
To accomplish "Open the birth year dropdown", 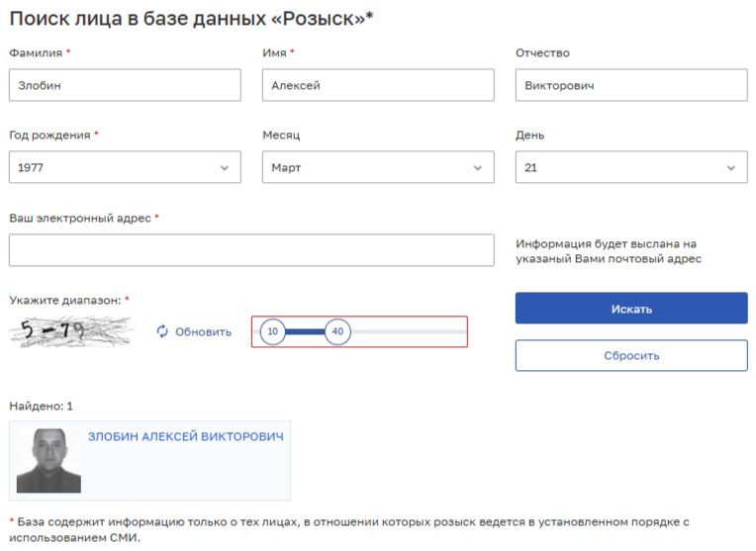I will coord(125,167).
